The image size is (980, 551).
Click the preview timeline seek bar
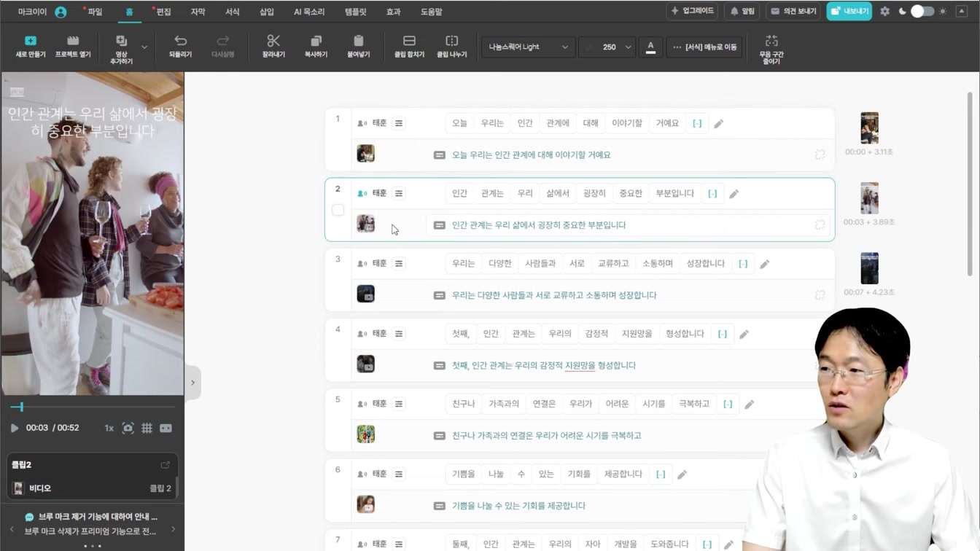click(92, 407)
